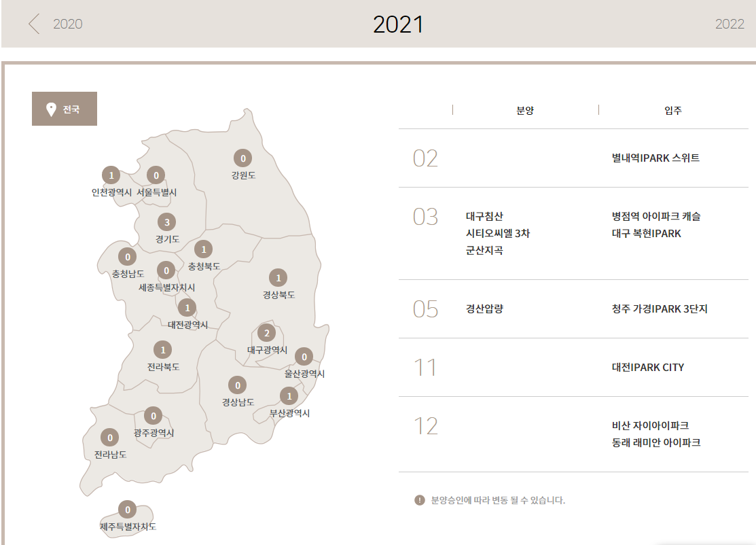The image size is (756, 545).
Task: Open 별내역IPARK 스위트 entry
Action: pyautogui.click(x=655, y=158)
